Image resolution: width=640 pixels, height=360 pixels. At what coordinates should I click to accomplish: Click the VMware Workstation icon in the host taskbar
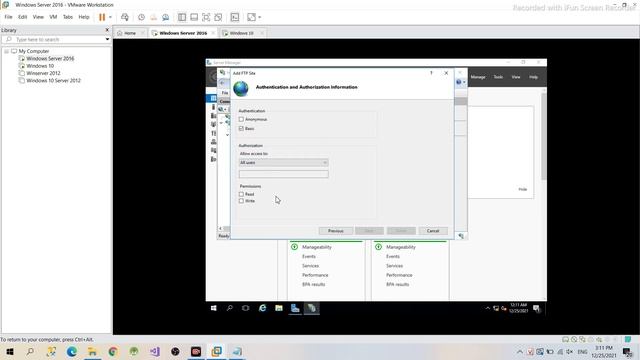point(217,351)
